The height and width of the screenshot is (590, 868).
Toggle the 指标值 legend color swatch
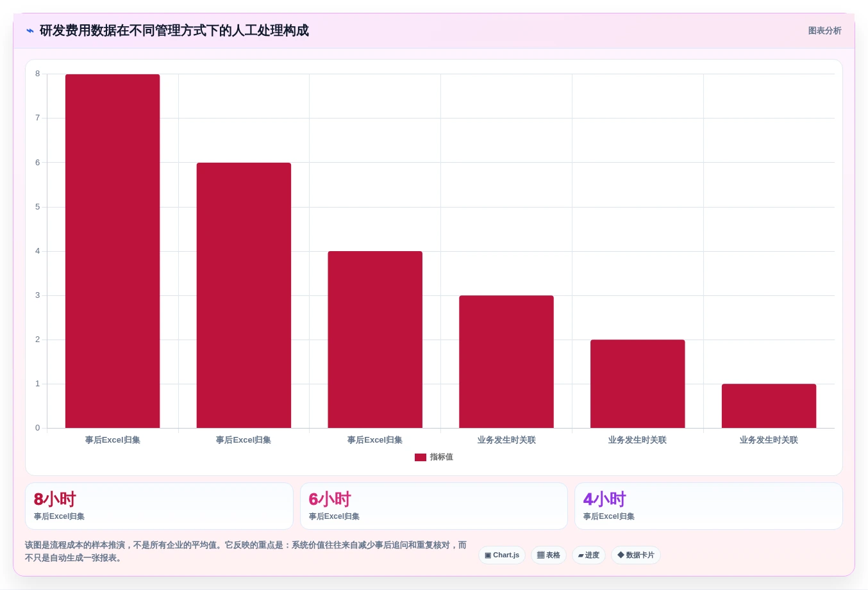tap(421, 457)
